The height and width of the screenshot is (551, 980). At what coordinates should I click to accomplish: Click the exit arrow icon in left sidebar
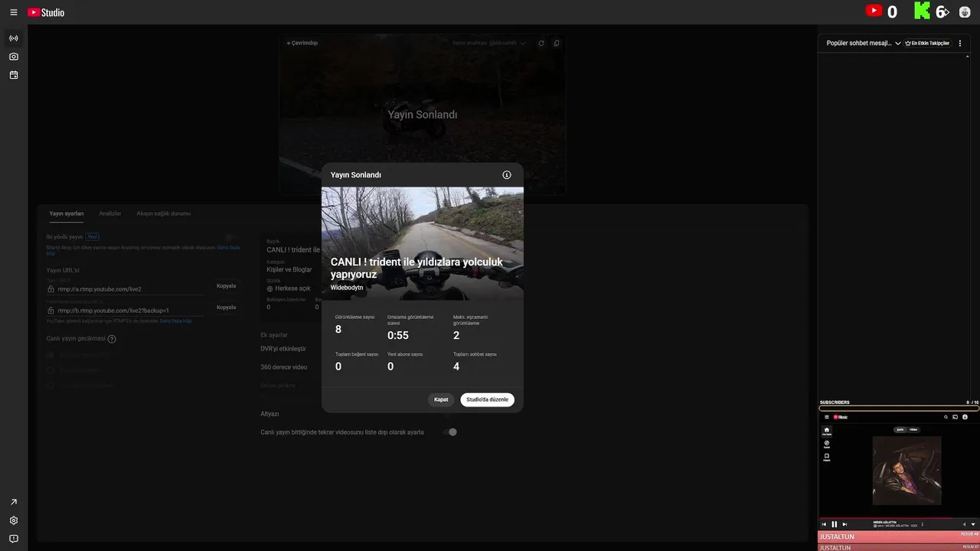click(14, 502)
